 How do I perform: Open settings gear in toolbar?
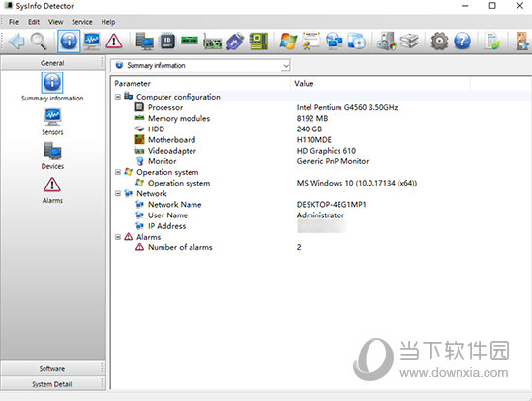(x=439, y=42)
